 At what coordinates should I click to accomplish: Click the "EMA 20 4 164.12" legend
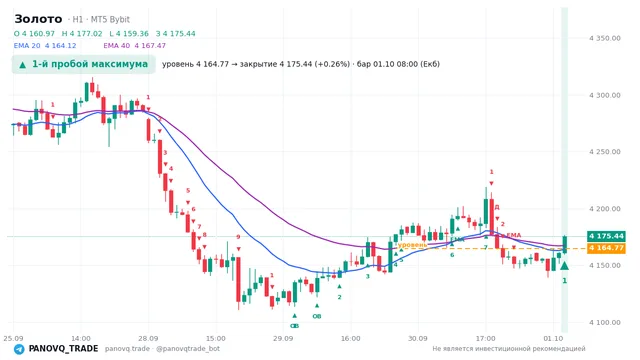point(45,46)
